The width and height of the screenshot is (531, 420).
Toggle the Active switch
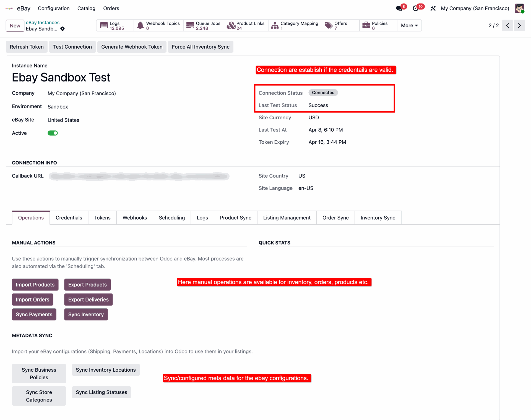[x=53, y=133]
